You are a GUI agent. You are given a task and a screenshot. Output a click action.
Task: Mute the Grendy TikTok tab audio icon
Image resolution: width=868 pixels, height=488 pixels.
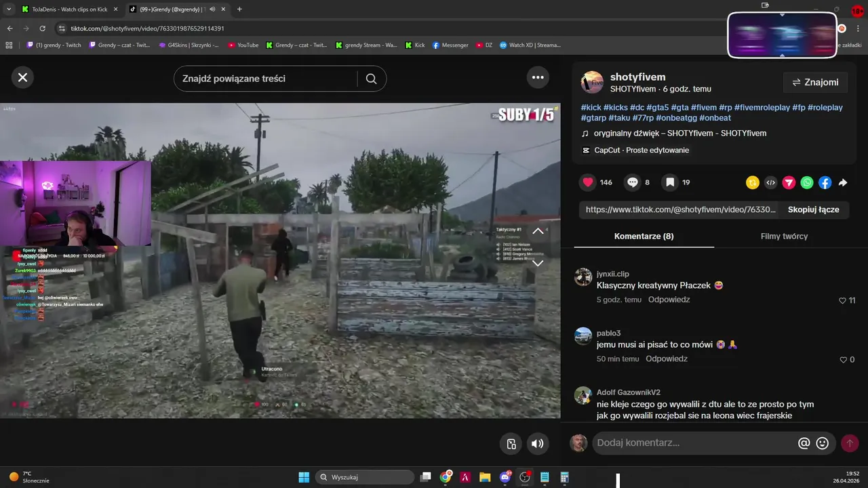(x=212, y=9)
